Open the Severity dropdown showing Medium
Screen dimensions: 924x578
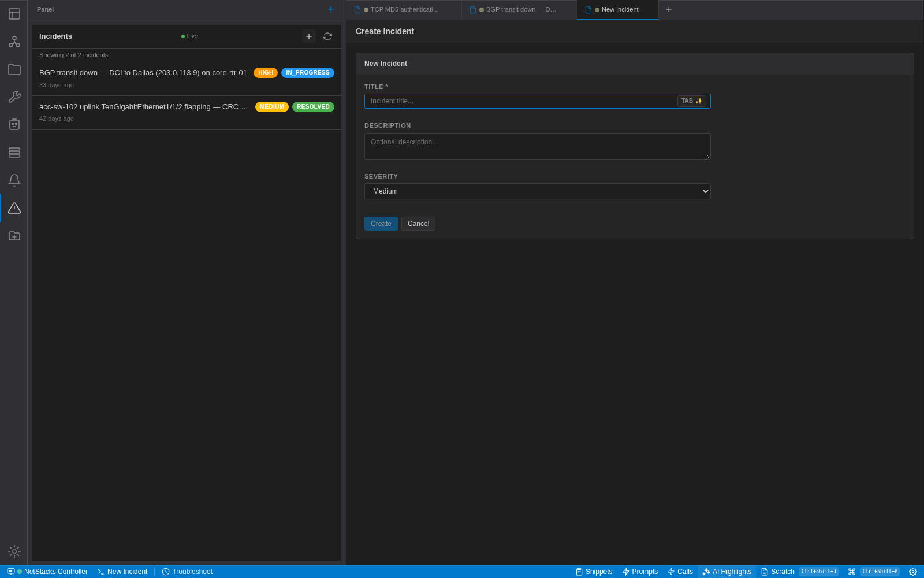[x=538, y=191]
